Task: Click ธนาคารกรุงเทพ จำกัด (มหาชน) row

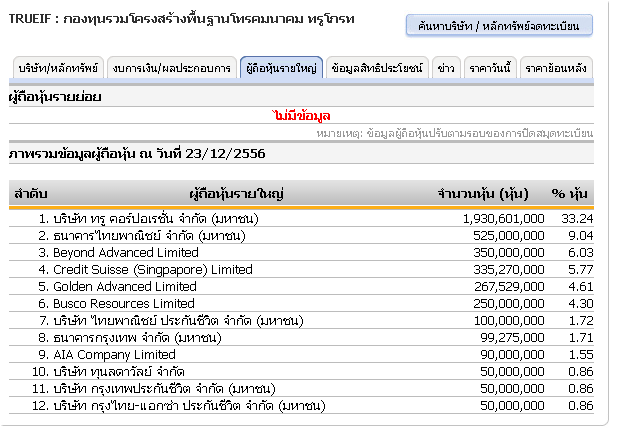Action: (x=301, y=337)
